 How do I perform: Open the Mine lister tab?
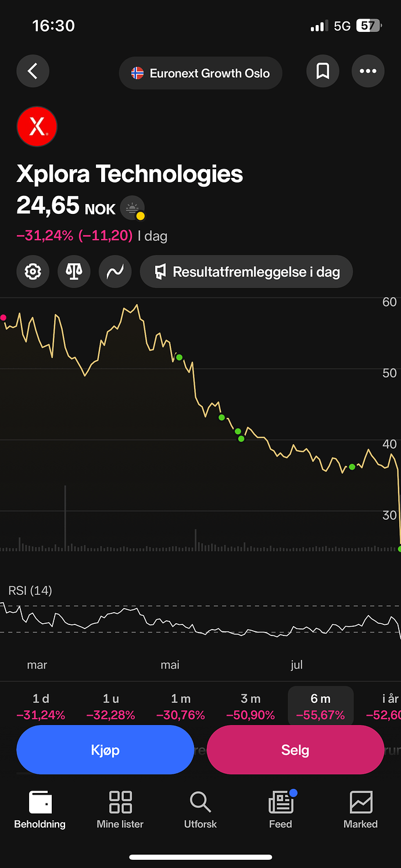tap(120, 809)
